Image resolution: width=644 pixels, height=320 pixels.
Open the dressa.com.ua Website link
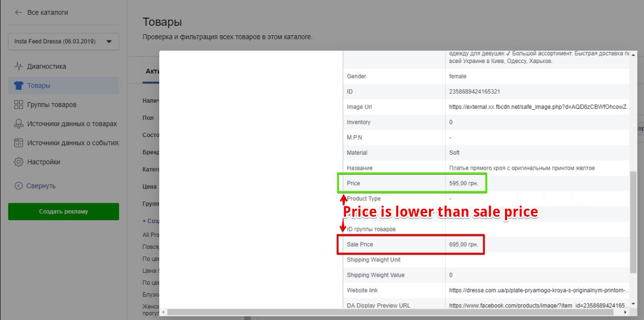[539, 290]
